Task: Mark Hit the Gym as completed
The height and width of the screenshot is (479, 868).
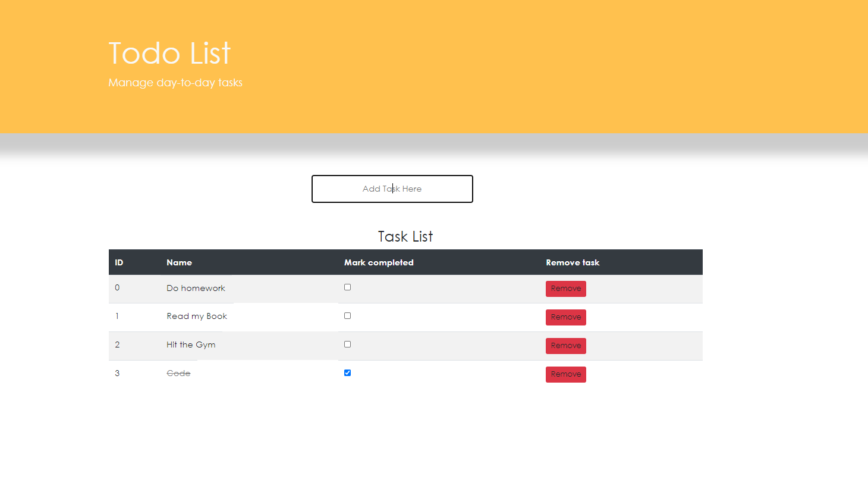Action: tap(347, 344)
